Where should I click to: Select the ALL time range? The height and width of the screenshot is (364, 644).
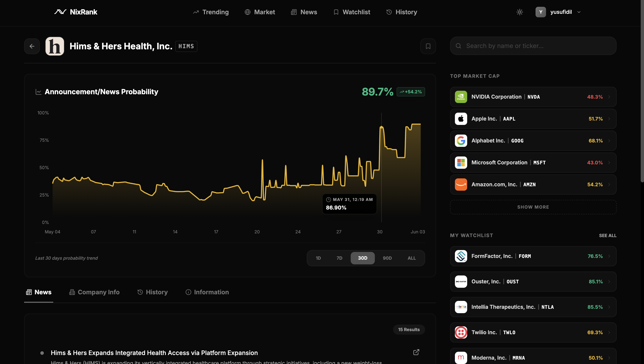click(x=412, y=258)
